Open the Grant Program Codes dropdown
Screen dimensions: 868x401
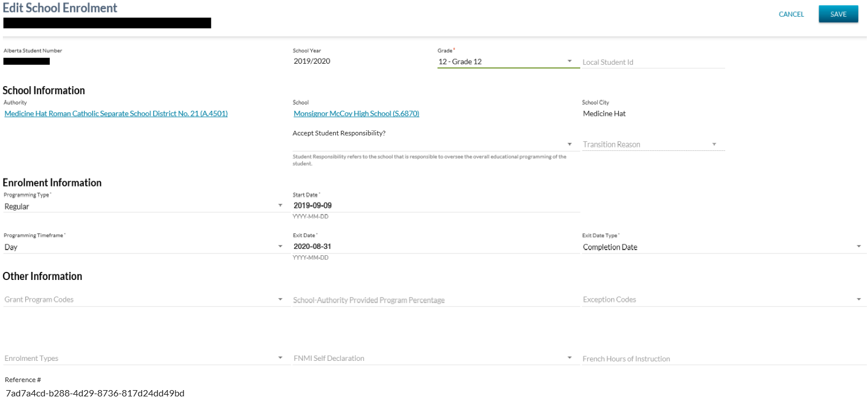(143, 299)
